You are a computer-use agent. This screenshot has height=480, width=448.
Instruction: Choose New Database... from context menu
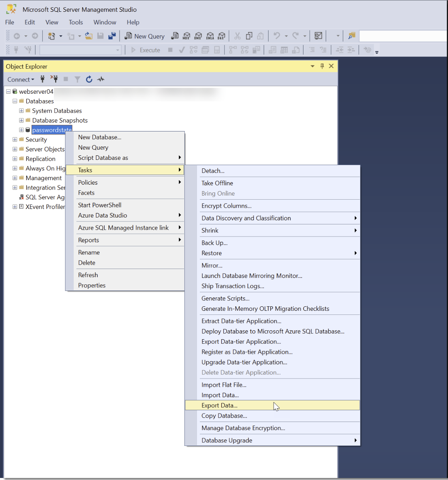(125, 137)
